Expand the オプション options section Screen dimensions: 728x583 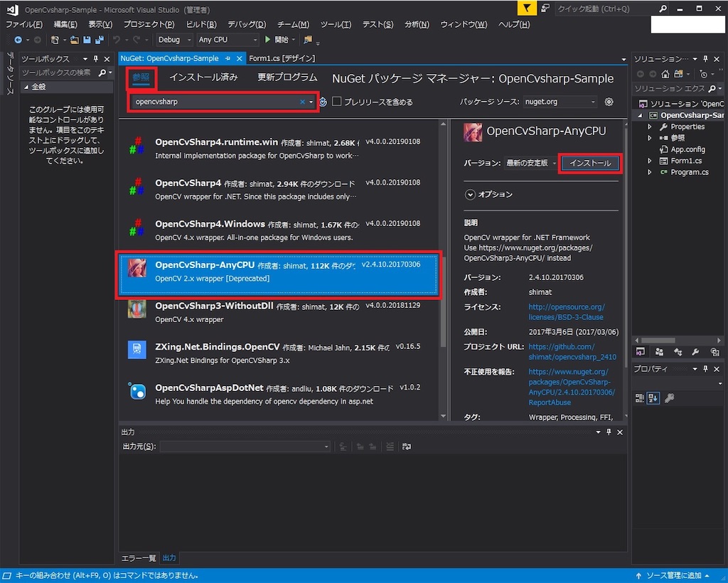470,195
